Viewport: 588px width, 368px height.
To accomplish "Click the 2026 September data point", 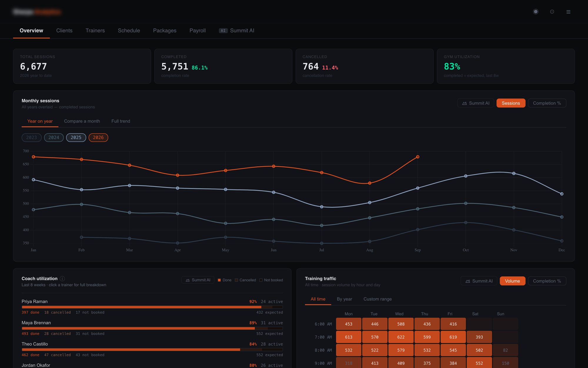I will pos(417,157).
